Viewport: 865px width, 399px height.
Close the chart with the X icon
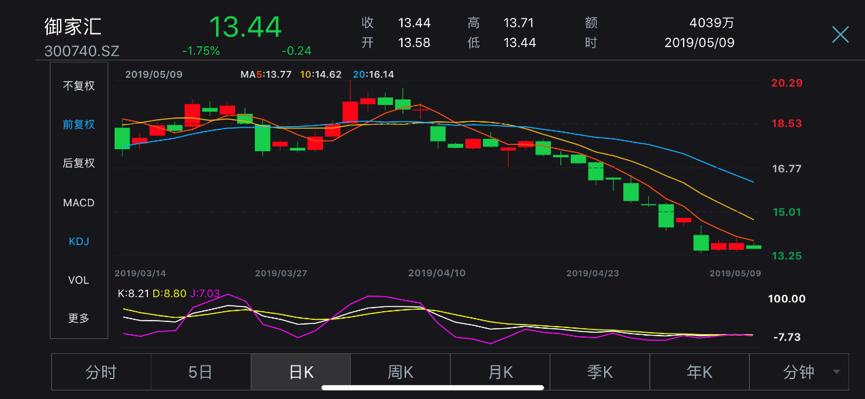click(840, 35)
